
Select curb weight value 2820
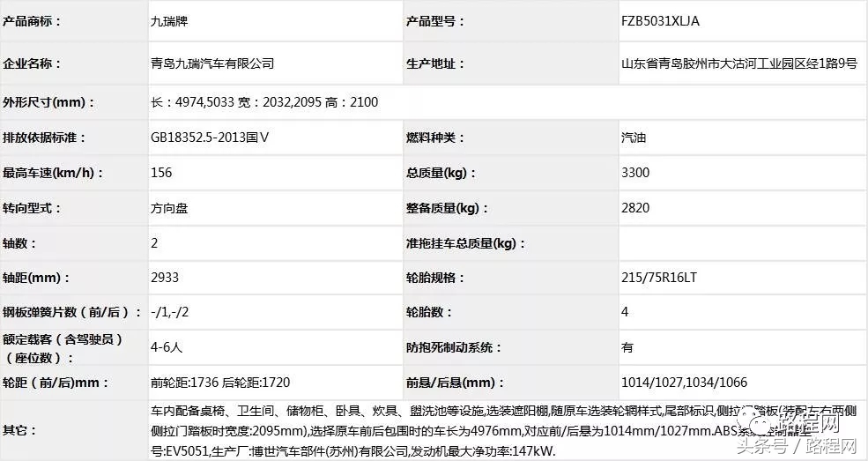pos(635,208)
